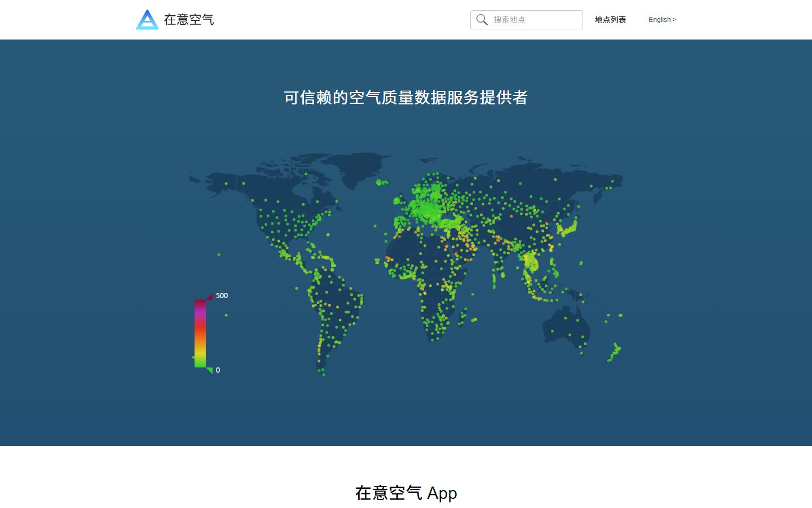The height and width of the screenshot is (508, 812).
Task: Click the 在意空气 App heading
Action: point(406,493)
